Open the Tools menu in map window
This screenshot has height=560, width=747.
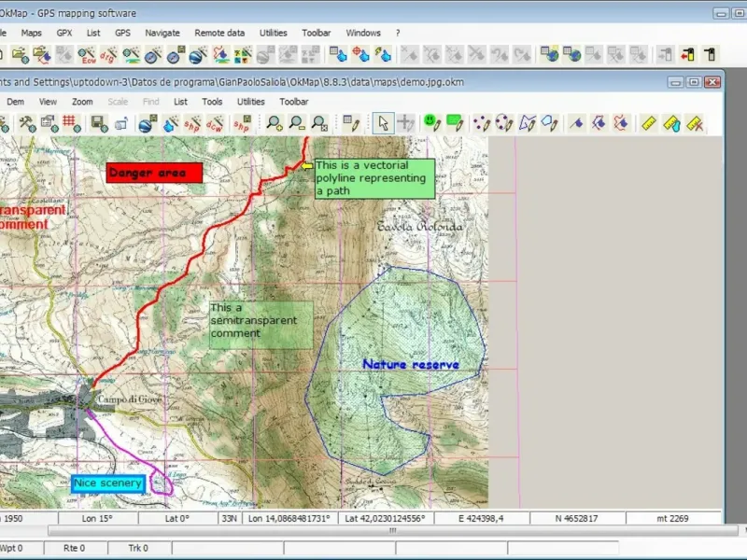click(212, 102)
